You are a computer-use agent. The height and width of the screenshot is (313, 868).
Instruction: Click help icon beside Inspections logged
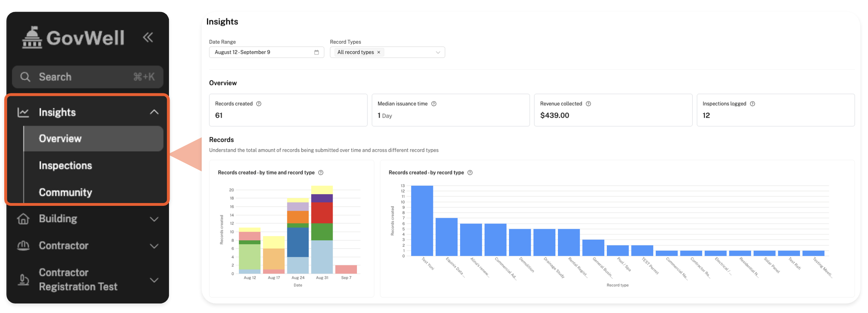[752, 104]
